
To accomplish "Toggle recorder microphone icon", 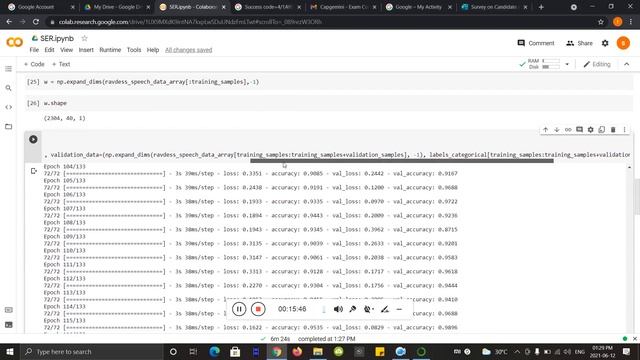I will pos(353,309).
